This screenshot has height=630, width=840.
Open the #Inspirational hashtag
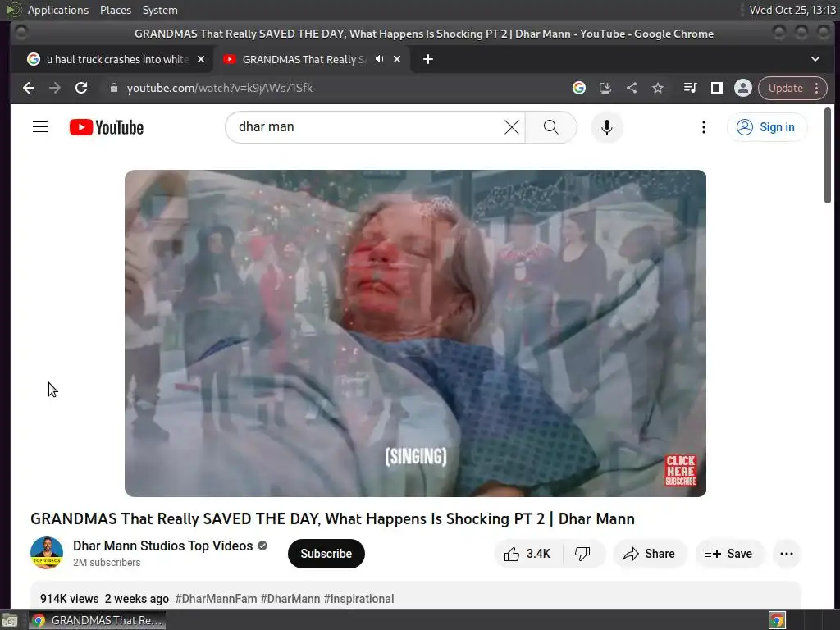(x=359, y=599)
